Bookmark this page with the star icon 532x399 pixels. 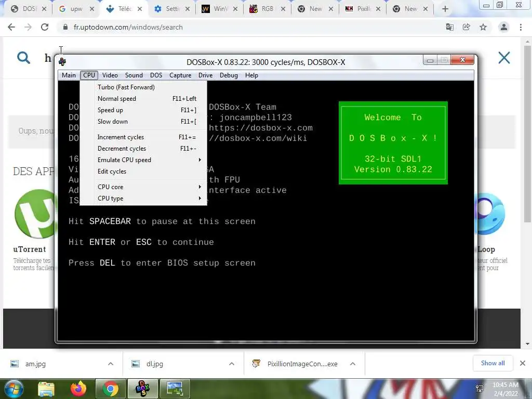coord(483,27)
